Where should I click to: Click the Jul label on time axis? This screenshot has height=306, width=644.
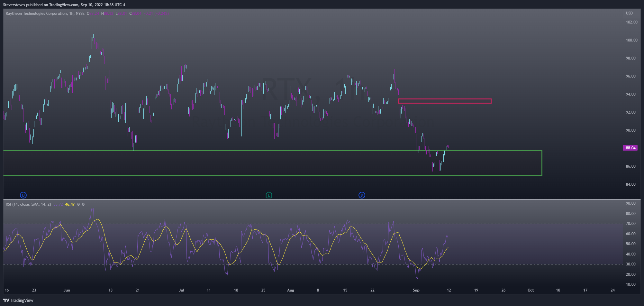click(181, 290)
